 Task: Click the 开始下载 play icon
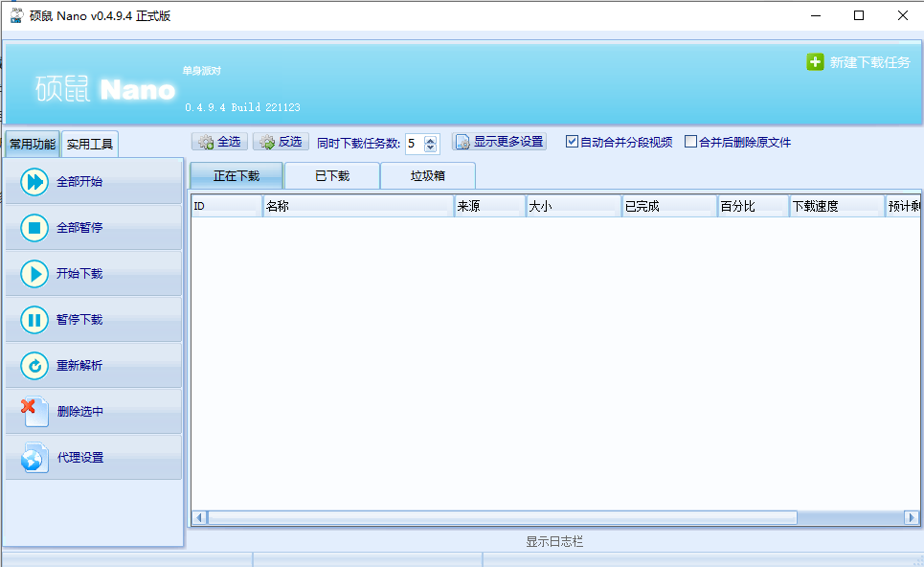coord(34,274)
